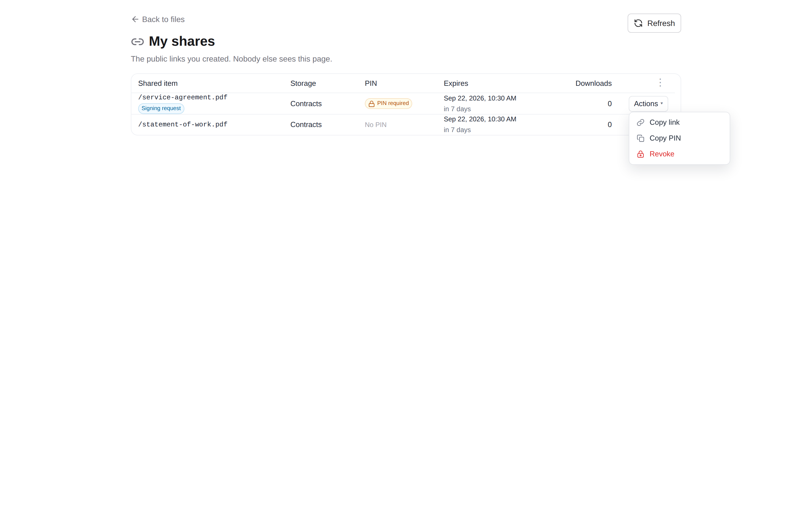Image resolution: width=812 pixels, height=508 pixels.
Task: Click the Storage column header
Action: point(303,83)
